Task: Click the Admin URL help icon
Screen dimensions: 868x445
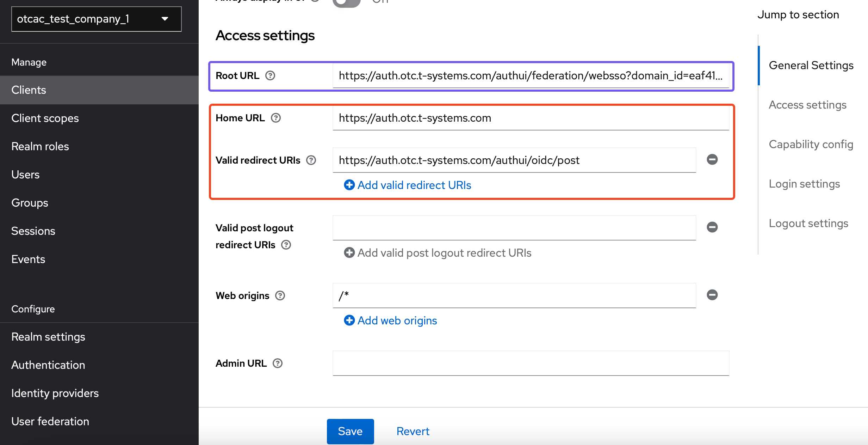Action: pos(278,363)
